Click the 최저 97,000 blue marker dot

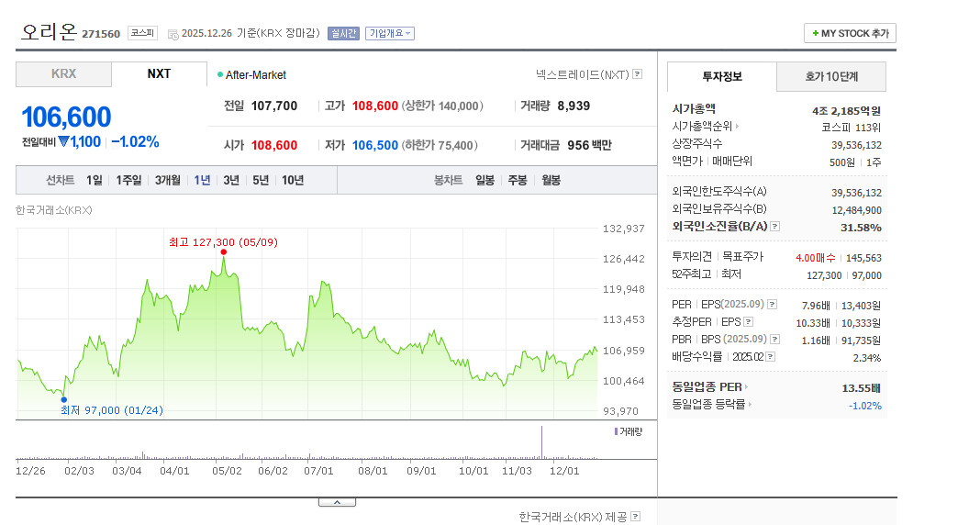(x=63, y=399)
